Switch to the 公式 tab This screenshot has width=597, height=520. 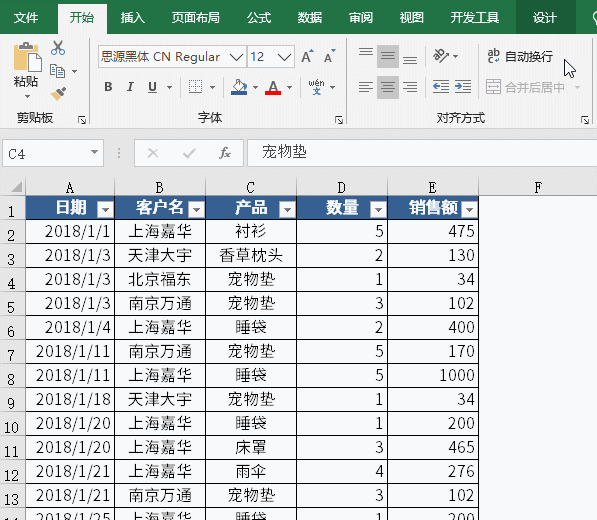259,18
